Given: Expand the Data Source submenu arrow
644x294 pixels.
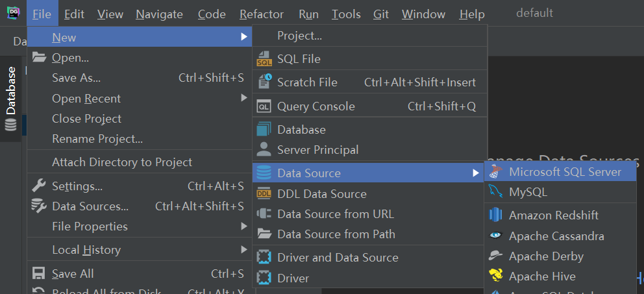Looking at the screenshot, I should tap(476, 173).
